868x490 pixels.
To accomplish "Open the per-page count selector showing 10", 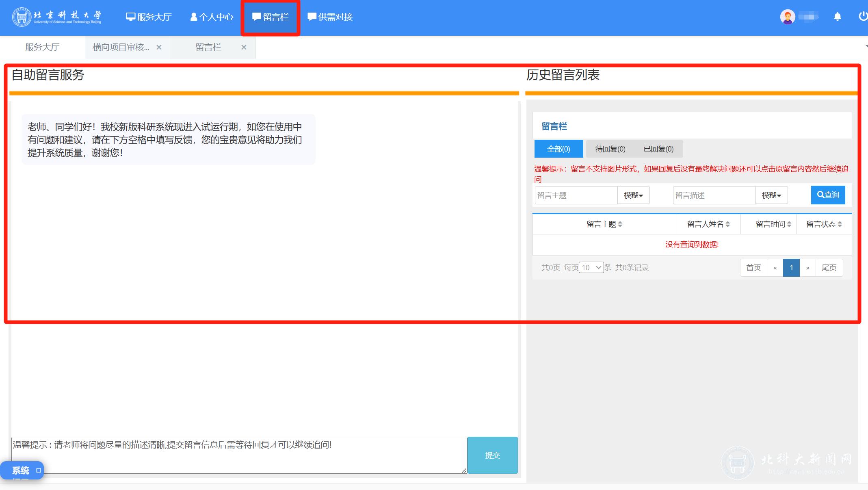I will tap(591, 267).
